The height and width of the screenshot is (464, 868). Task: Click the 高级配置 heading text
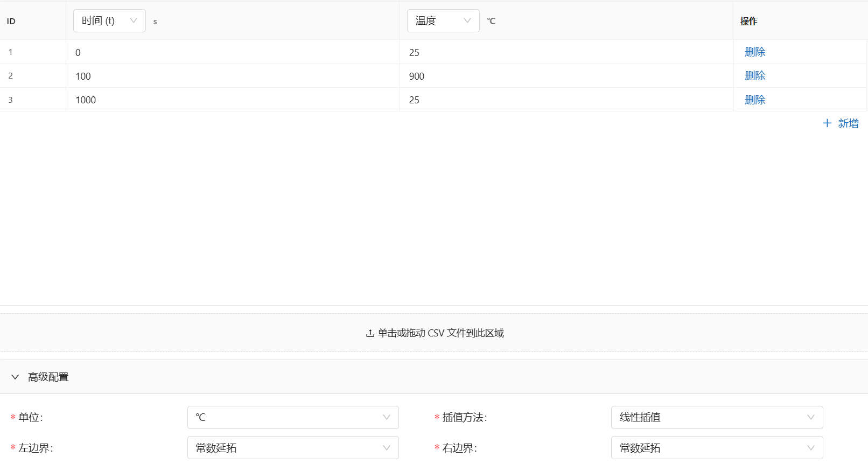(48, 377)
